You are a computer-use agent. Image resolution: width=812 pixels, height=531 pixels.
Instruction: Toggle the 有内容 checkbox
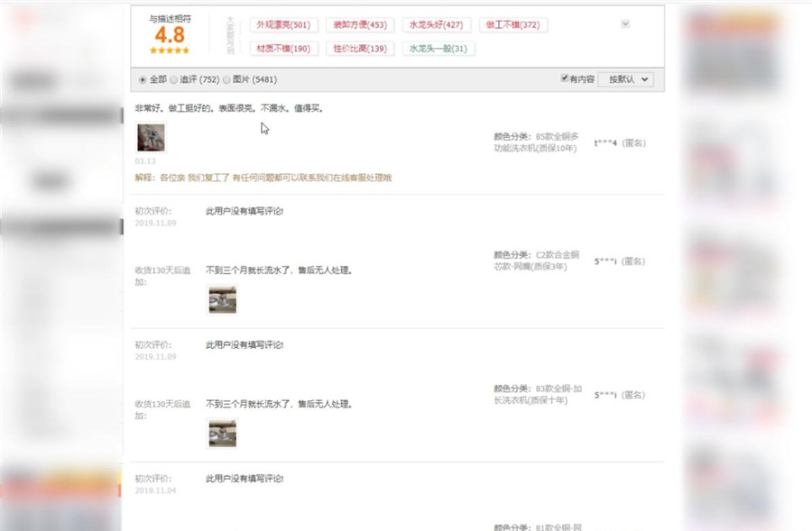(x=565, y=78)
